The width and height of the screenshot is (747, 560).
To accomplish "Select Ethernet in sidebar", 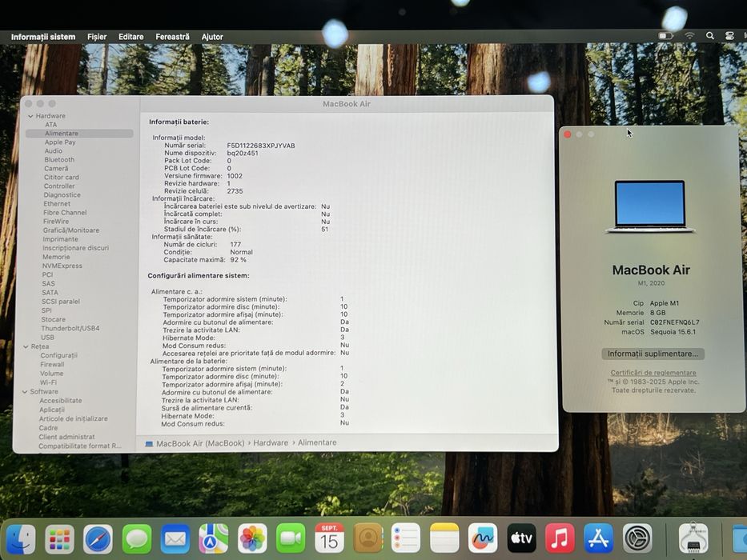I will click(x=57, y=204).
